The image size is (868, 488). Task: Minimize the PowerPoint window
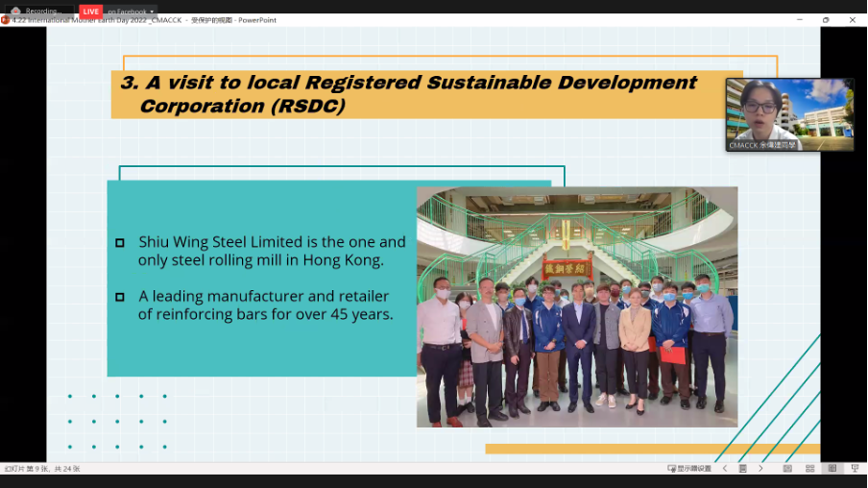(800, 20)
